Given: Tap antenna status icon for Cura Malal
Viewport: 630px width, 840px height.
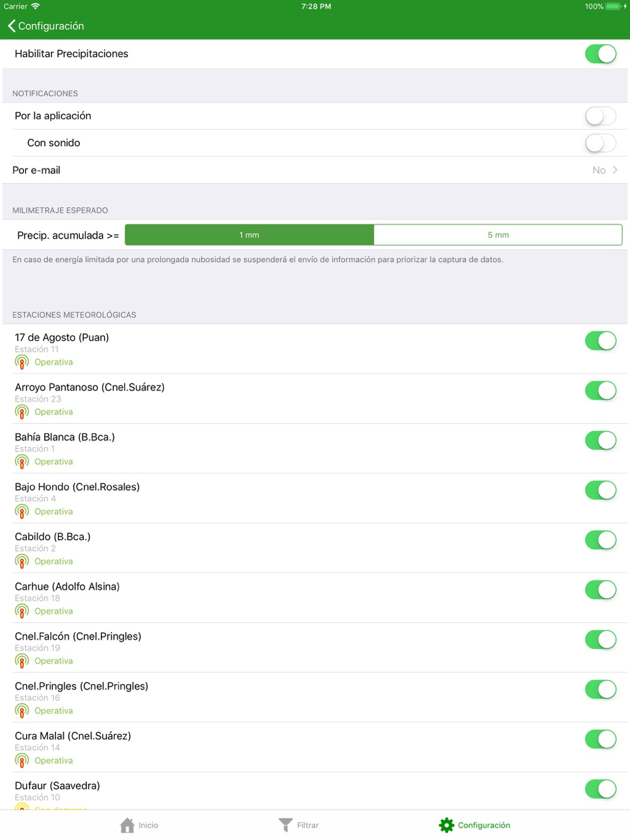Looking at the screenshot, I should point(22,761).
